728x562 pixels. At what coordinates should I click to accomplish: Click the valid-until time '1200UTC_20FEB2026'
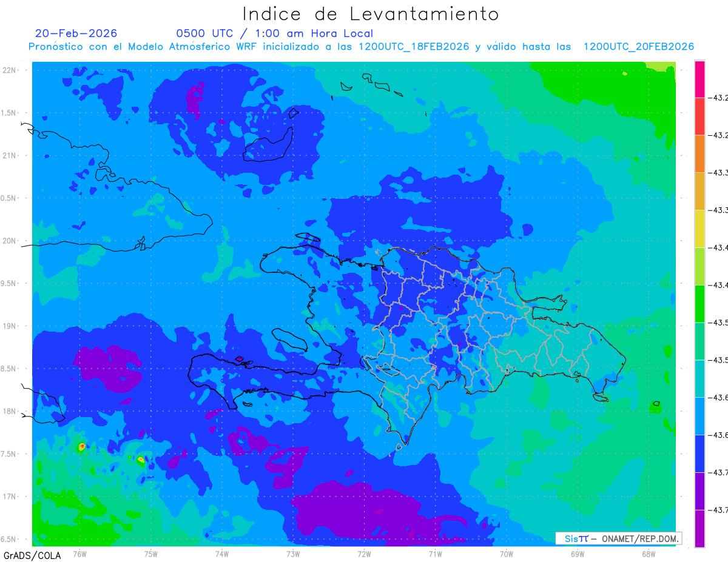pos(638,47)
